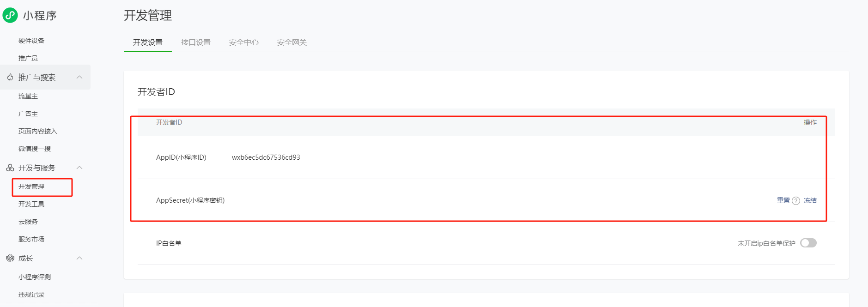Viewport: 868px width, 307px height.
Task: Select the AppID value wxb6ec5dc67536cd93
Action: coord(266,157)
